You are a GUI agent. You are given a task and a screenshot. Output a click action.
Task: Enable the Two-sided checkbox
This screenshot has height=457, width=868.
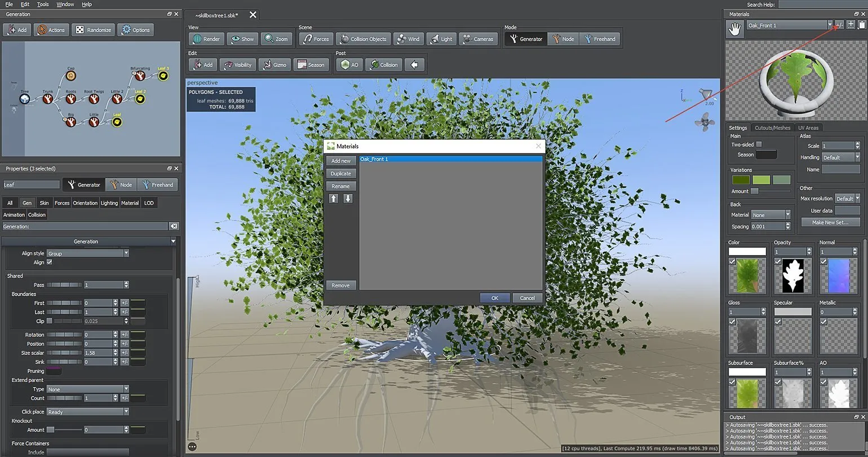[759, 144]
